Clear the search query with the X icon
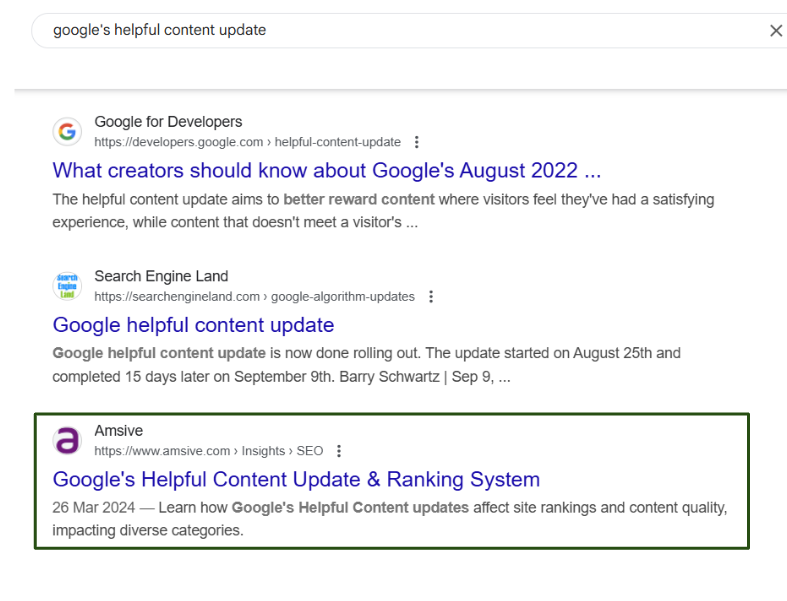Screen dimensions: 787x601 click(776, 31)
